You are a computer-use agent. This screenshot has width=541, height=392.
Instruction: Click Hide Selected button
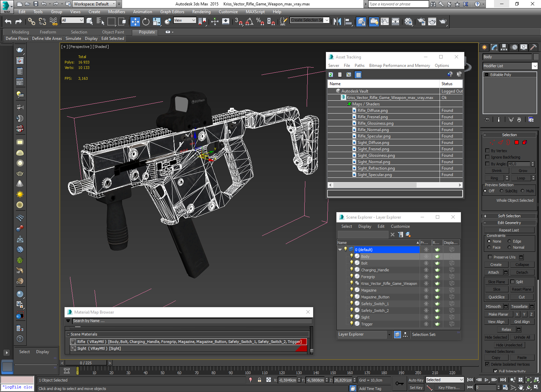(x=496, y=337)
